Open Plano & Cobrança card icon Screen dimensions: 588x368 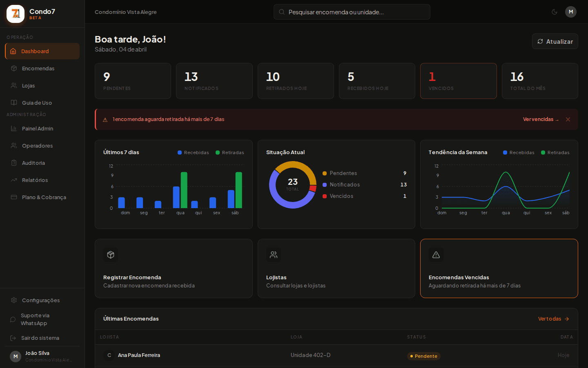13,197
